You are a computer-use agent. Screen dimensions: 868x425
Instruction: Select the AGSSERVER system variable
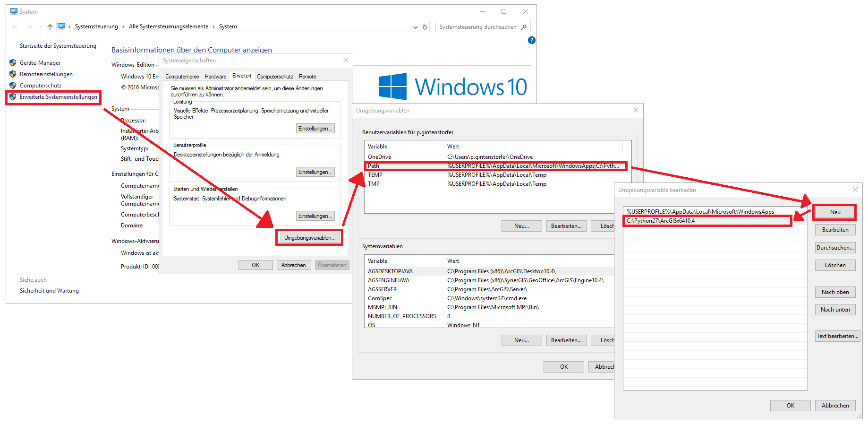(489, 289)
